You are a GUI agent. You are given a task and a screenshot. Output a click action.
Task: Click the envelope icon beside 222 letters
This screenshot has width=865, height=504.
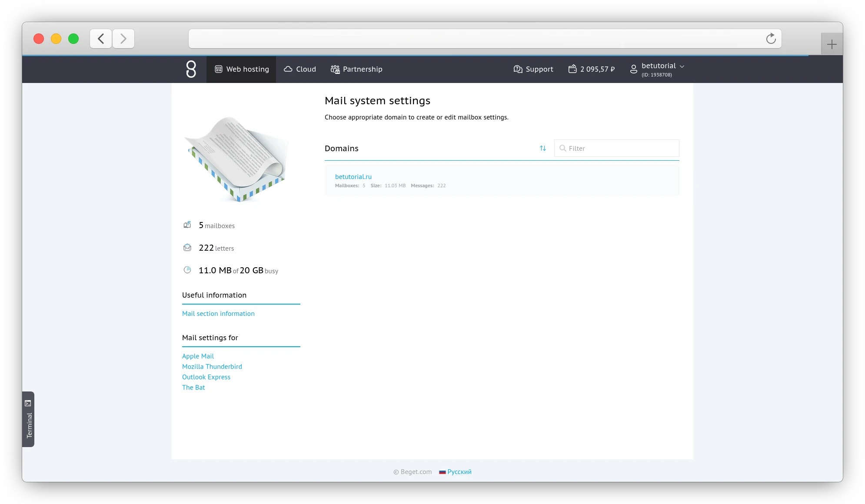(187, 247)
